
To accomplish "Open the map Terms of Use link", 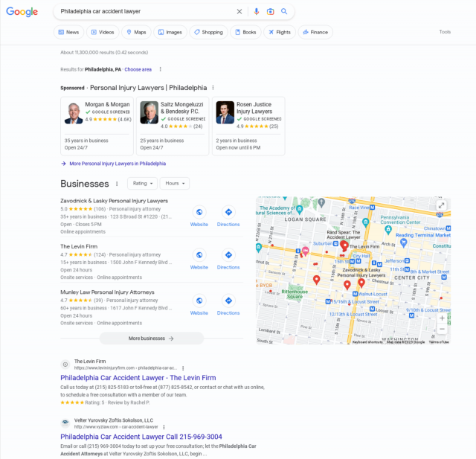I will tap(439, 342).
